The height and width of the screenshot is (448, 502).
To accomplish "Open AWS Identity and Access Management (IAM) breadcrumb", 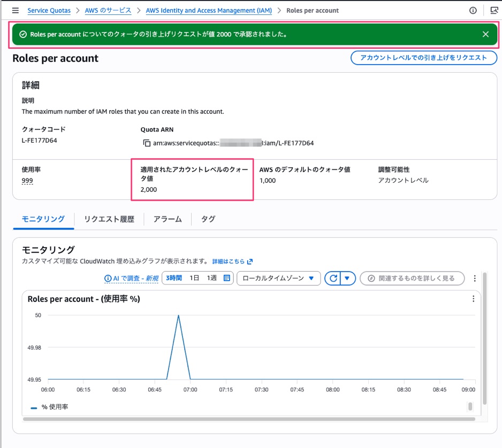I will click(209, 11).
